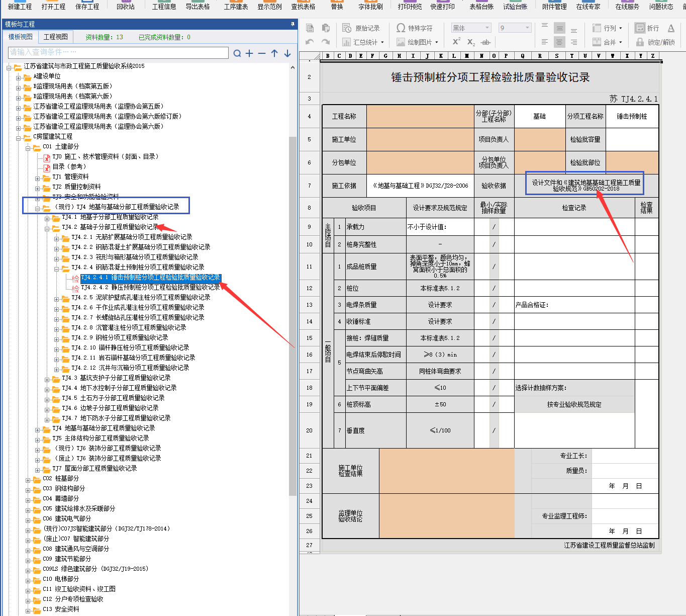Select row header 12 in the sheet
The image size is (686, 616).
pyautogui.click(x=310, y=288)
